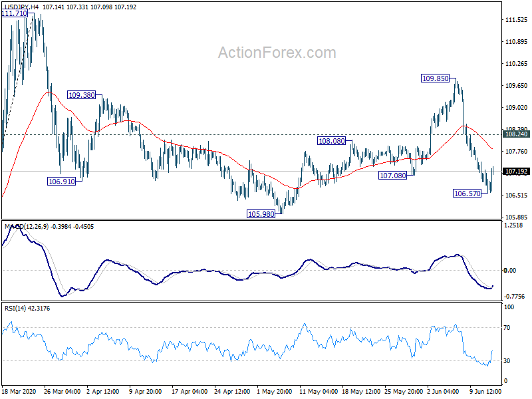The width and height of the screenshot is (532, 399).
Task: Click the 109.850 peak price label
Action: [436, 78]
